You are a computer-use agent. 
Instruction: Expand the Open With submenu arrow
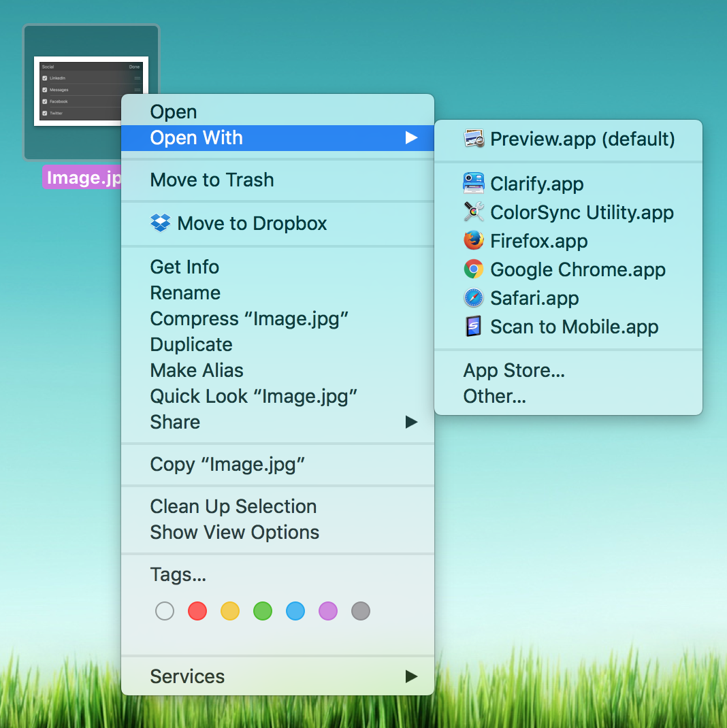[411, 138]
